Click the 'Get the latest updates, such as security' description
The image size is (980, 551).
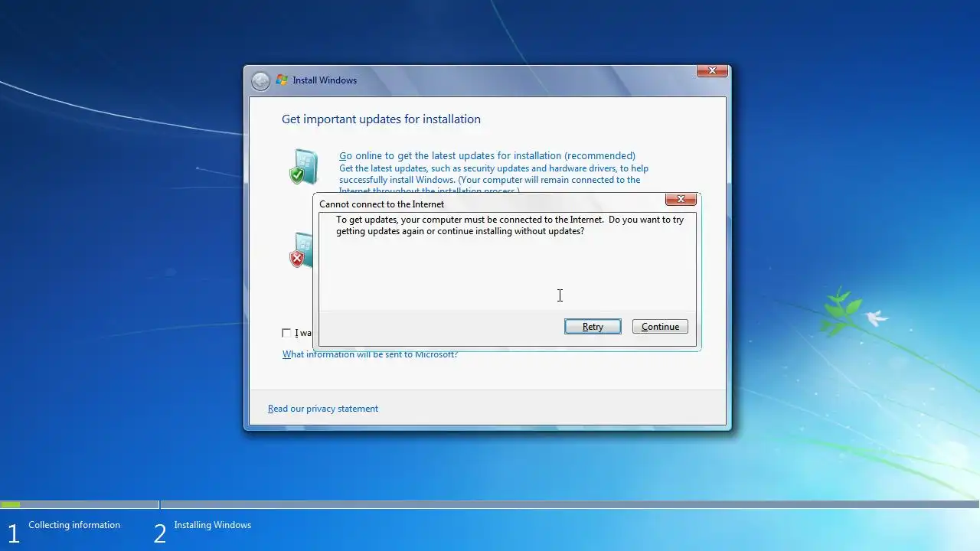coord(494,180)
